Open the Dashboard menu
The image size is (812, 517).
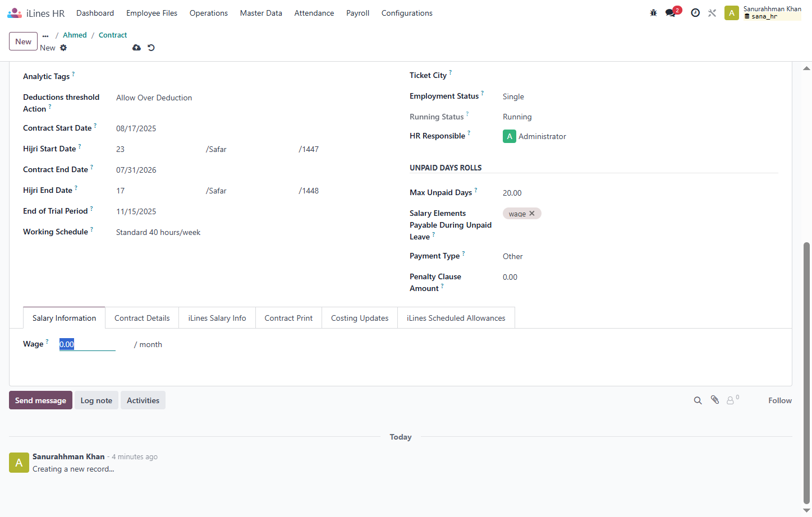click(95, 13)
